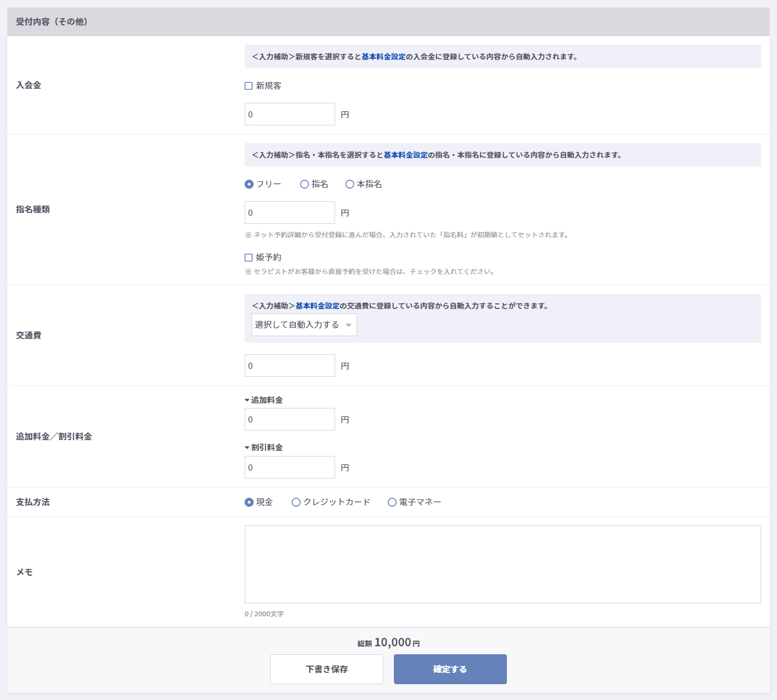Pick 電子マネー as payment method
Viewport: 777px width, 700px height.
coord(392,502)
